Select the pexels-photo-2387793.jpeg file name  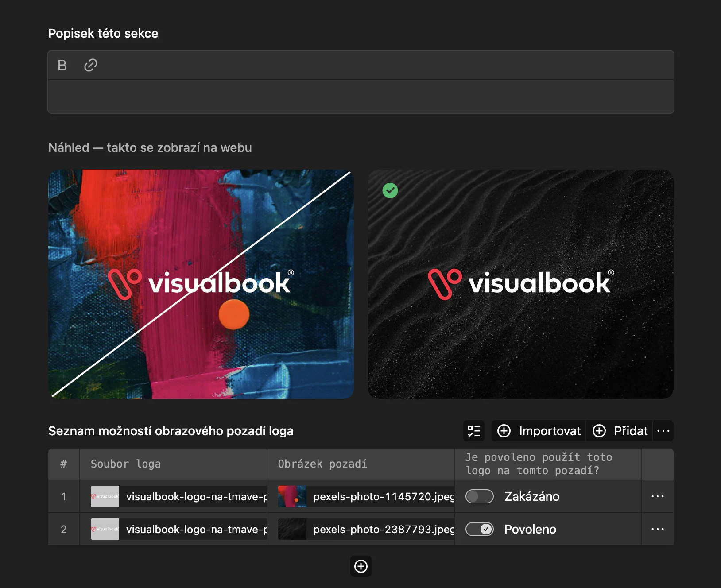384,529
